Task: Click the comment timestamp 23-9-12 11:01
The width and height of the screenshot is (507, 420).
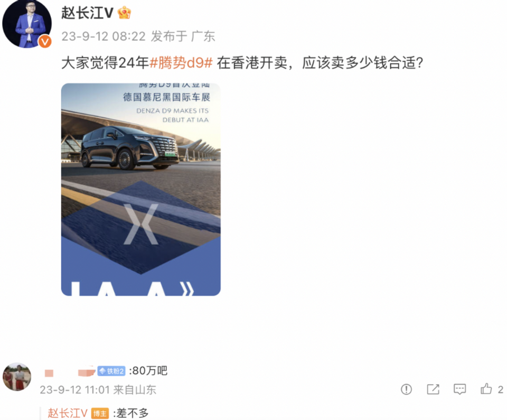Action: click(74, 390)
